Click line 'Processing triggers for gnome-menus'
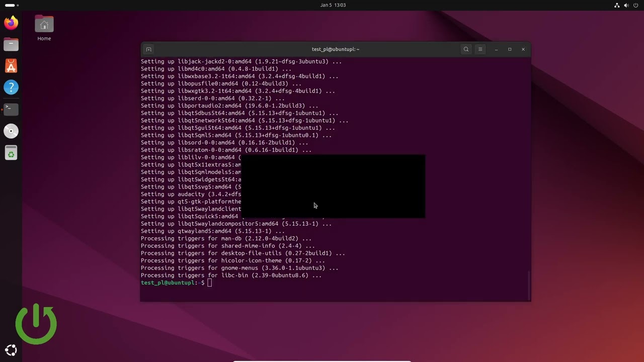Screen dimensions: 644x362 (x=239, y=268)
